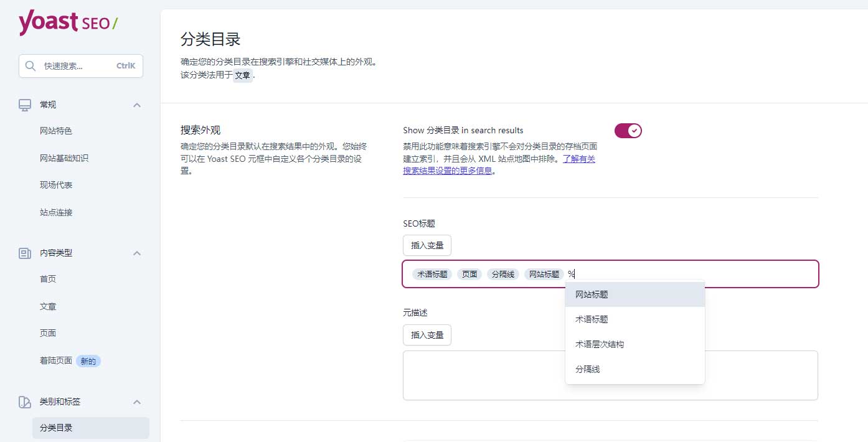Click the monitor icon beside 常规
This screenshot has height=442, width=868.
click(x=24, y=104)
